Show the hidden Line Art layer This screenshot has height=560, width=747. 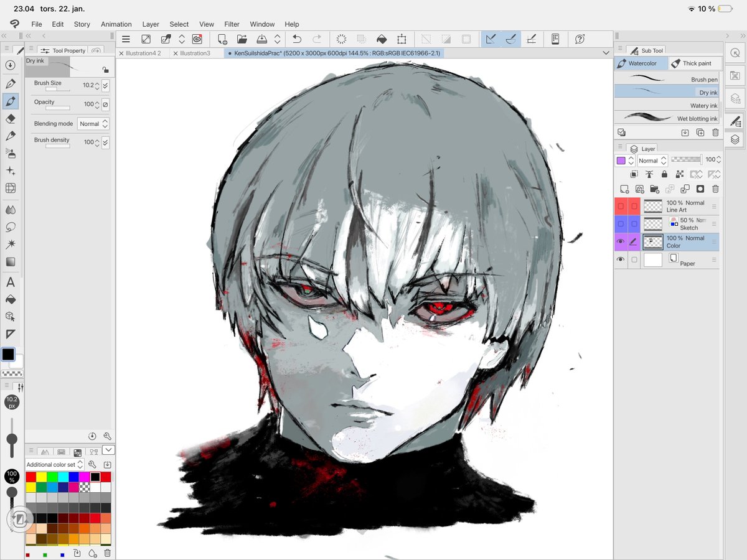[x=620, y=207]
